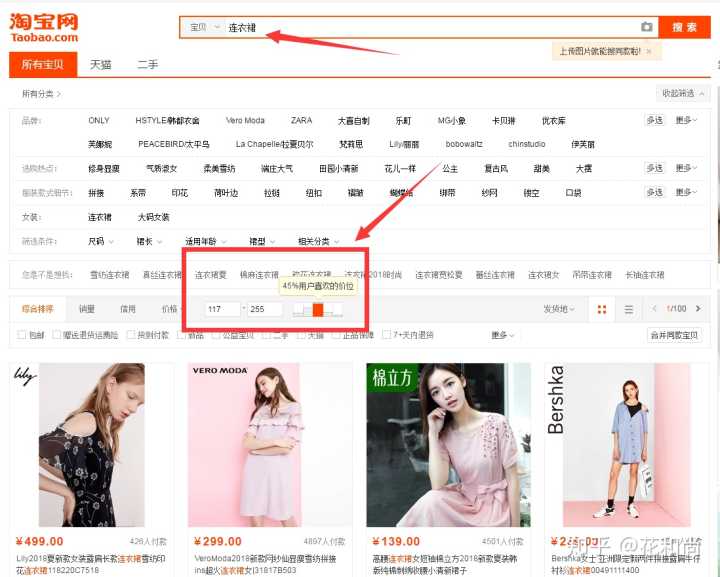The width and height of the screenshot is (720, 577).
Task: Switch to grid view layout icon
Action: coord(602,310)
